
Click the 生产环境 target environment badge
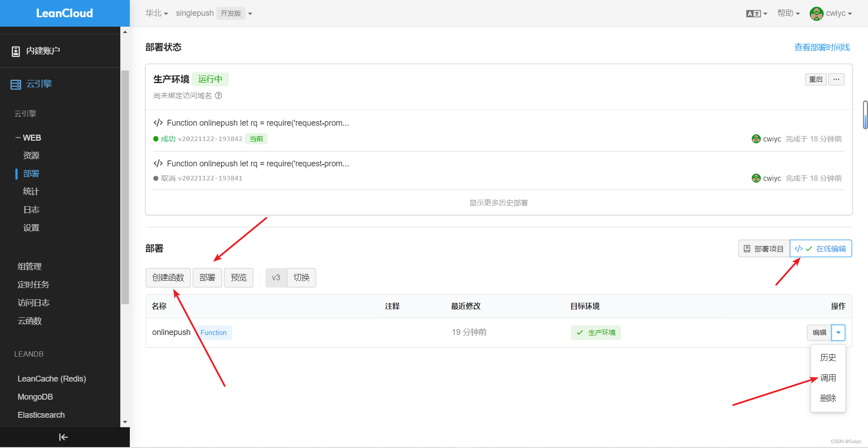[596, 333]
